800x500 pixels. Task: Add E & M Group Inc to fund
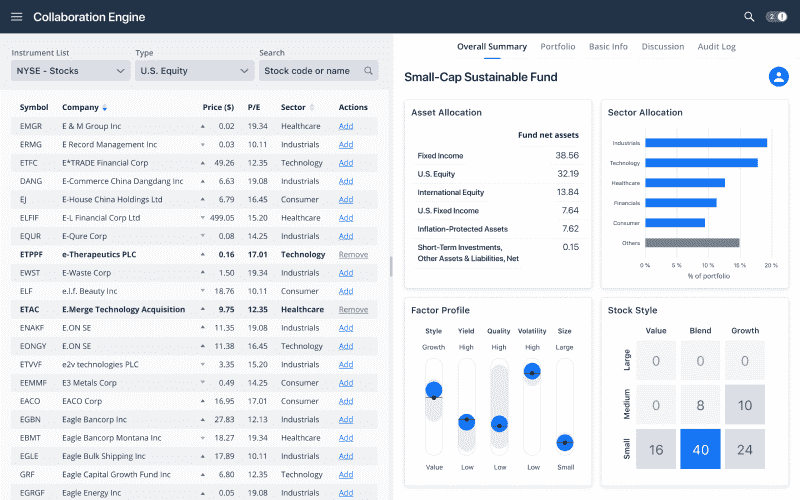346,126
